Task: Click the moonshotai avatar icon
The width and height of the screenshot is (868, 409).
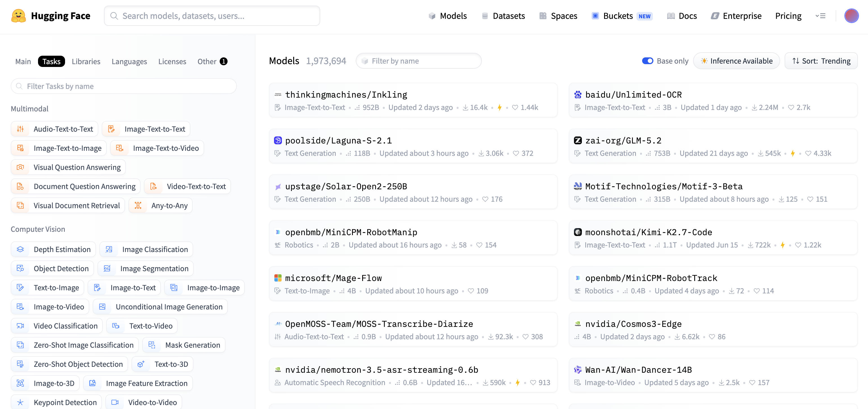Action: click(x=578, y=232)
